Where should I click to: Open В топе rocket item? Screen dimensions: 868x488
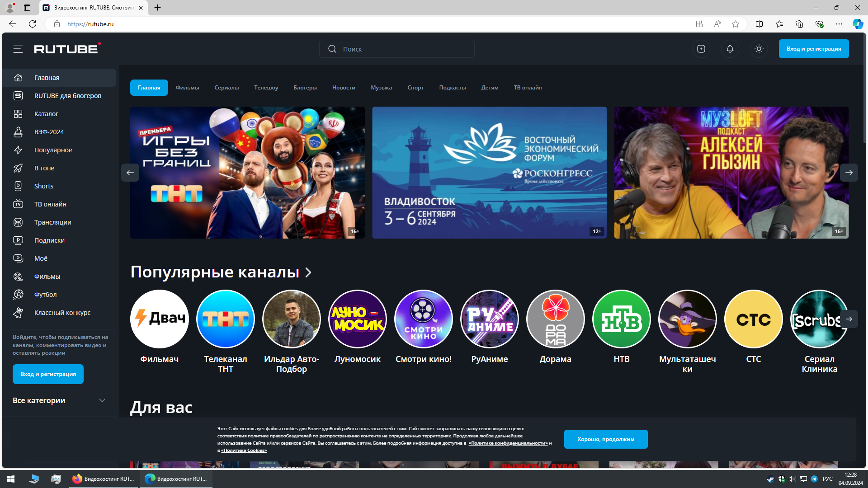[44, 168]
